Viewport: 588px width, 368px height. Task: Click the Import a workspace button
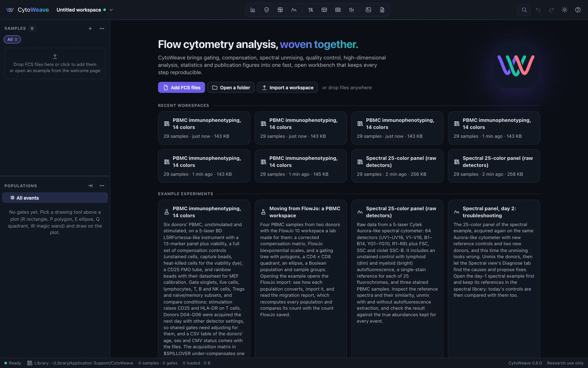[287, 87]
